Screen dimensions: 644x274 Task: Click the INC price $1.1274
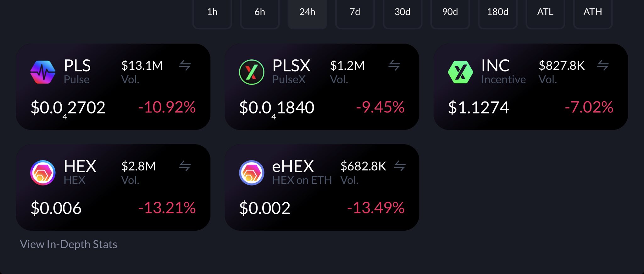[x=478, y=107]
